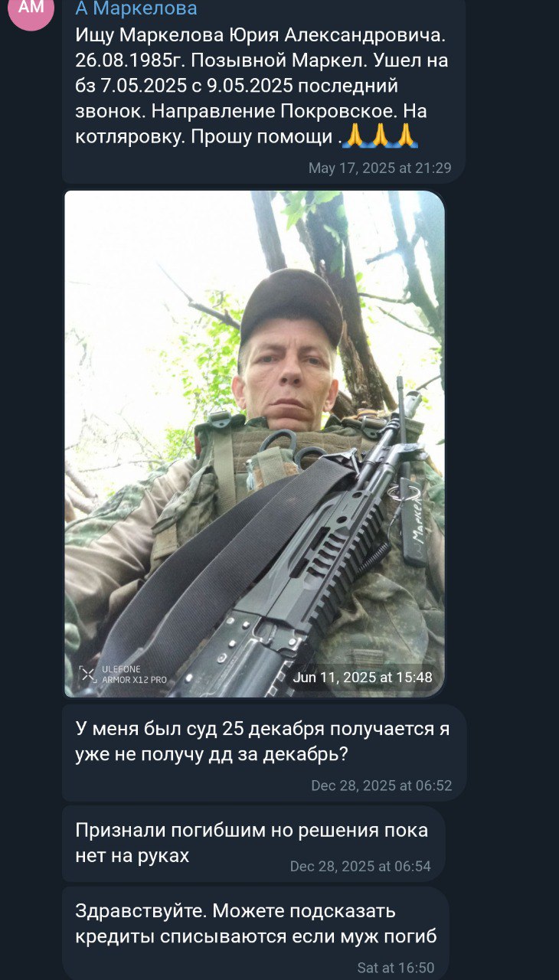Screen dimensions: 559x980
Task: Click the watermark focus-bracket icon on photo
Action: [x=88, y=675]
